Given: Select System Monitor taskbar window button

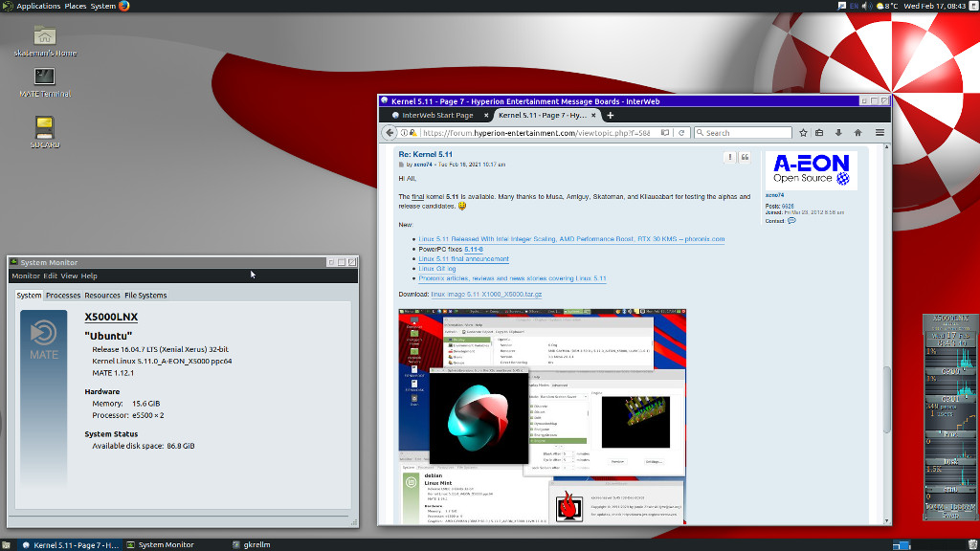Looking at the screenshot, I should click(160, 544).
